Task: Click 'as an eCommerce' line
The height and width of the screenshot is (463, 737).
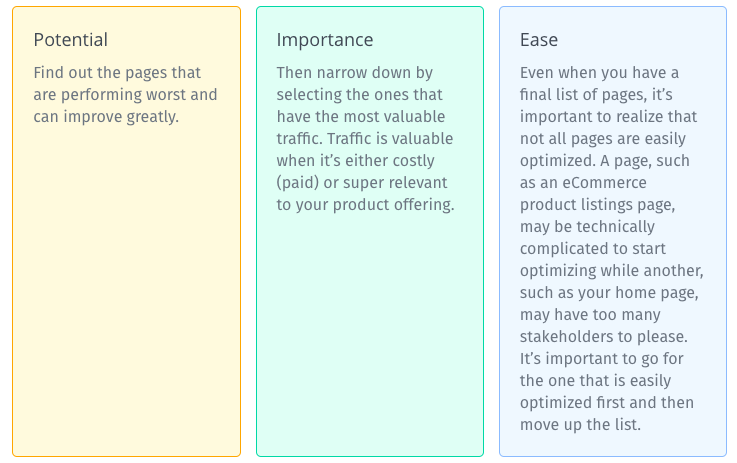Action: coord(583,183)
